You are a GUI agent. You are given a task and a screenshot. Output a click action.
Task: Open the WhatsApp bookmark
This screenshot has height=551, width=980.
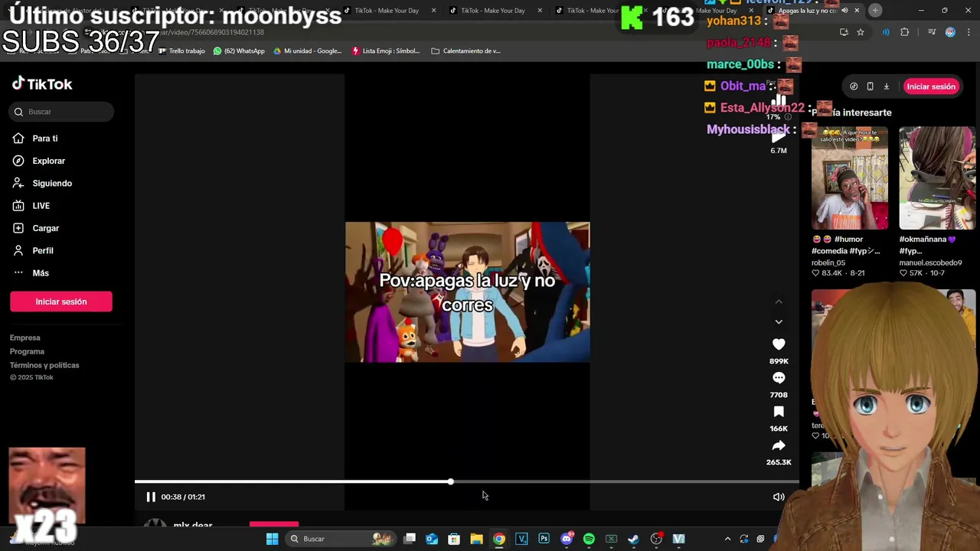click(x=239, y=51)
